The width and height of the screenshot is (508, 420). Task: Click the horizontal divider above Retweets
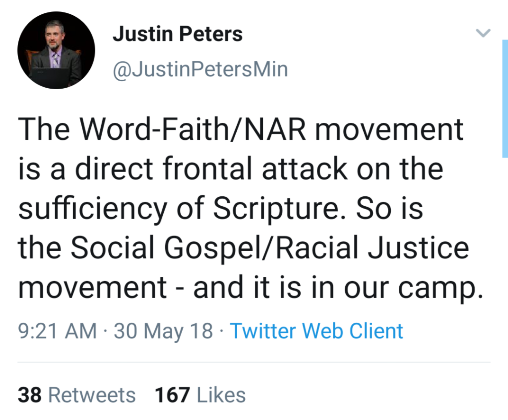tap(254, 362)
